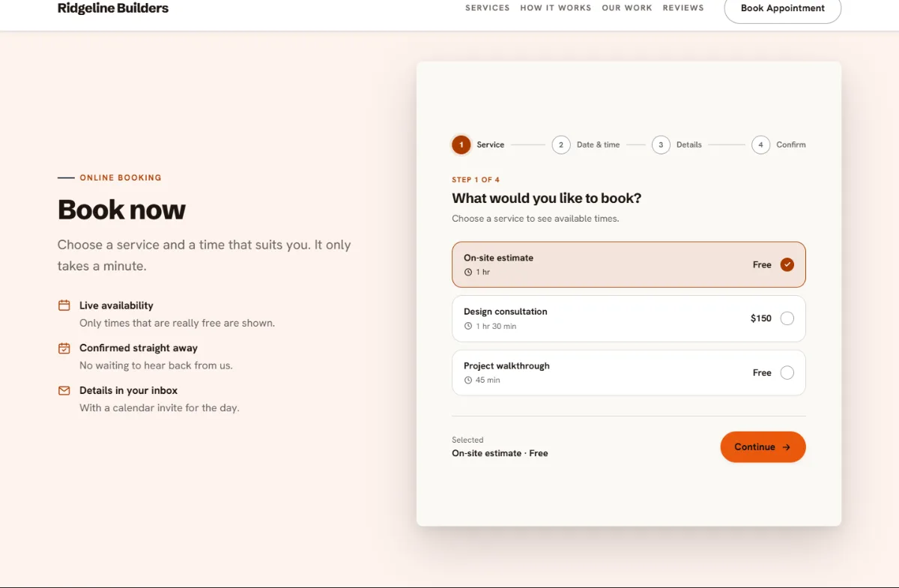Click the 'Confirmed straight away' title text
Viewport: 899px width, 588px height.
coord(139,348)
